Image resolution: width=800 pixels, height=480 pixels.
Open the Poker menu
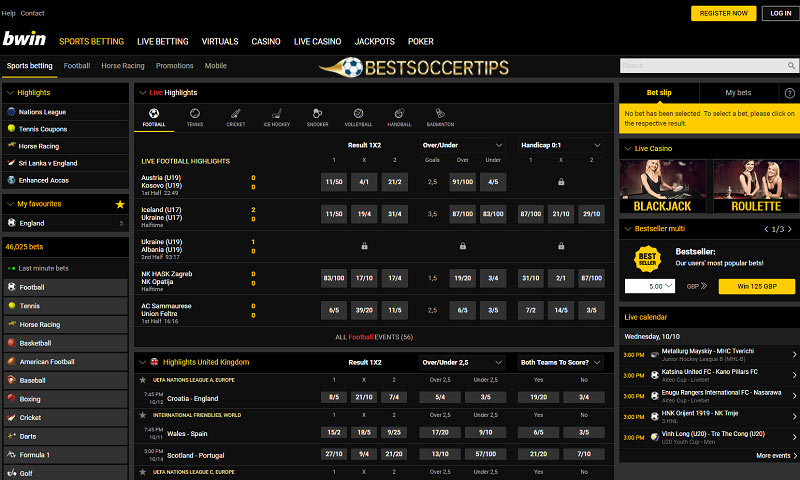coord(421,41)
